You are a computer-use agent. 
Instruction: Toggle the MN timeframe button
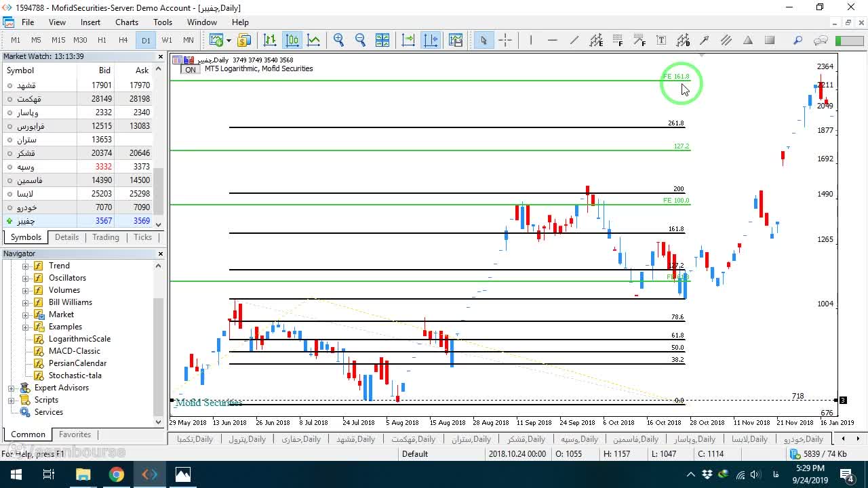click(x=189, y=40)
